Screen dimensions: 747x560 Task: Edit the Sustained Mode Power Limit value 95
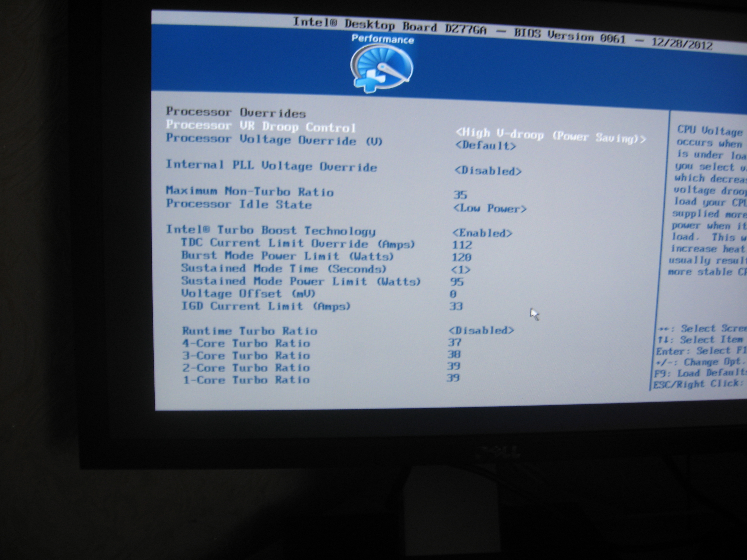[457, 281]
